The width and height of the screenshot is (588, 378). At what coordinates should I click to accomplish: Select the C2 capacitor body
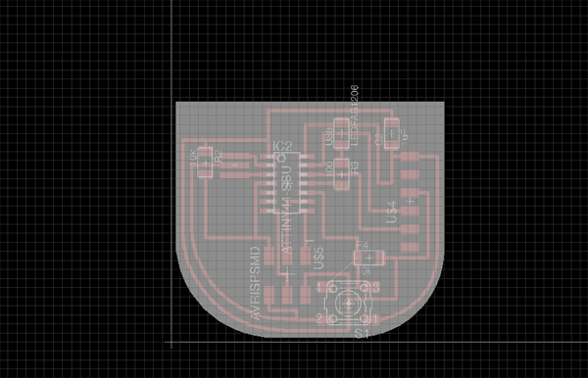pyautogui.click(x=391, y=133)
